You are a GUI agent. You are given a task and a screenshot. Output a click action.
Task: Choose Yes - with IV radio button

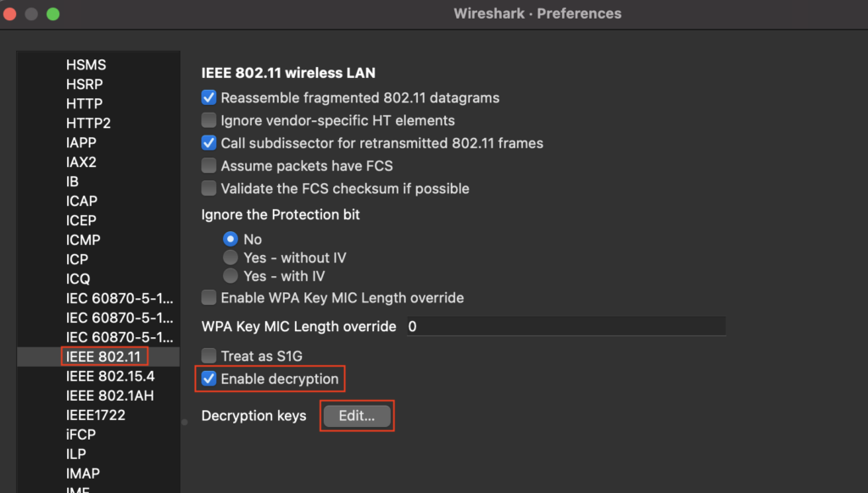click(x=231, y=275)
